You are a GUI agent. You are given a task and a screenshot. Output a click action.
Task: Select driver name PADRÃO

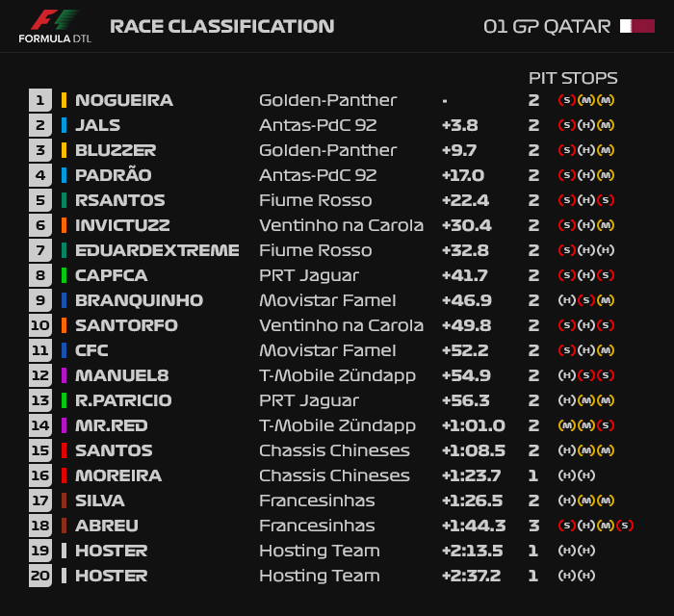[114, 174]
